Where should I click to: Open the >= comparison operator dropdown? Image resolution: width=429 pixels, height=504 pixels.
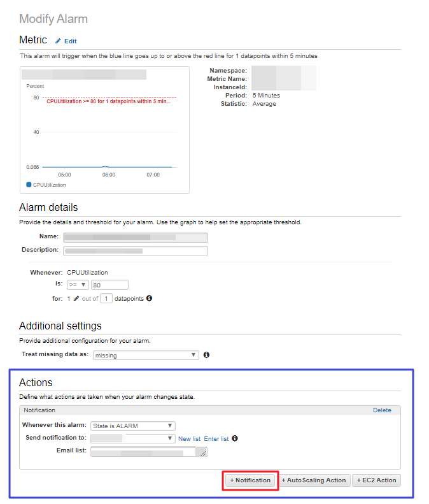(x=78, y=285)
